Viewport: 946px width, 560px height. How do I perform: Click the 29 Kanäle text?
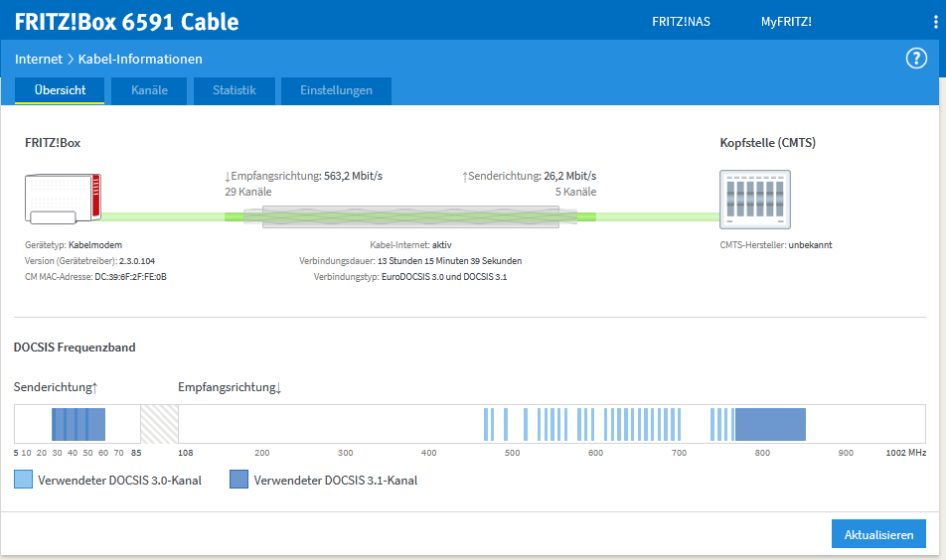[x=248, y=192]
